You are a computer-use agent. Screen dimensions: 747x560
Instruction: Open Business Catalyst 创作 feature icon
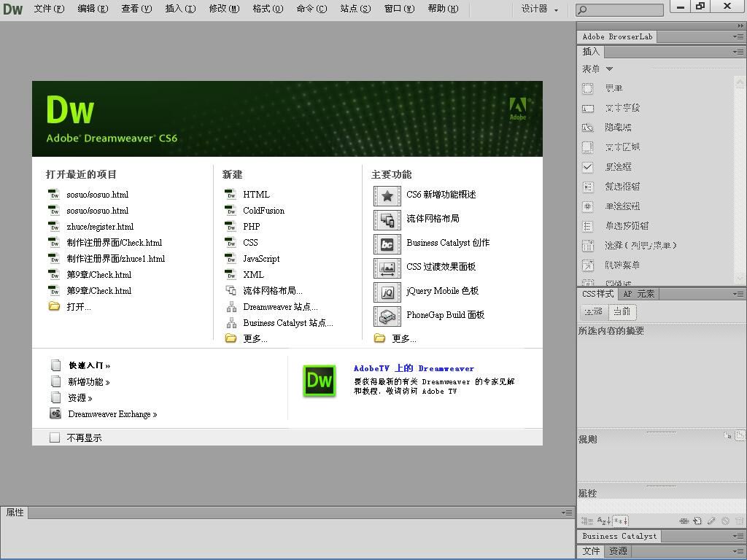tap(387, 244)
